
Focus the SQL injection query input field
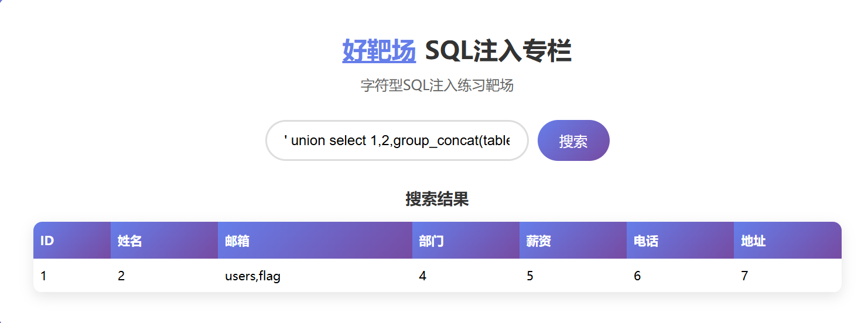[x=397, y=140]
